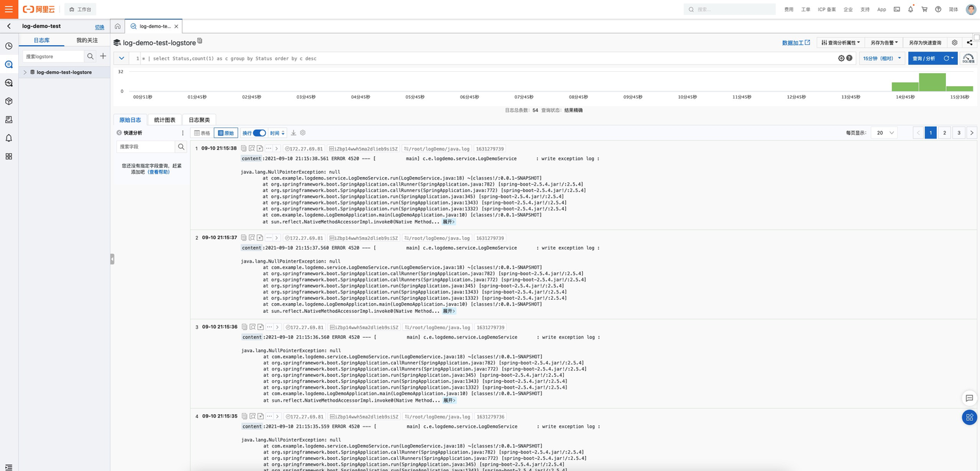Click the logstore search magnifier icon

(90, 56)
